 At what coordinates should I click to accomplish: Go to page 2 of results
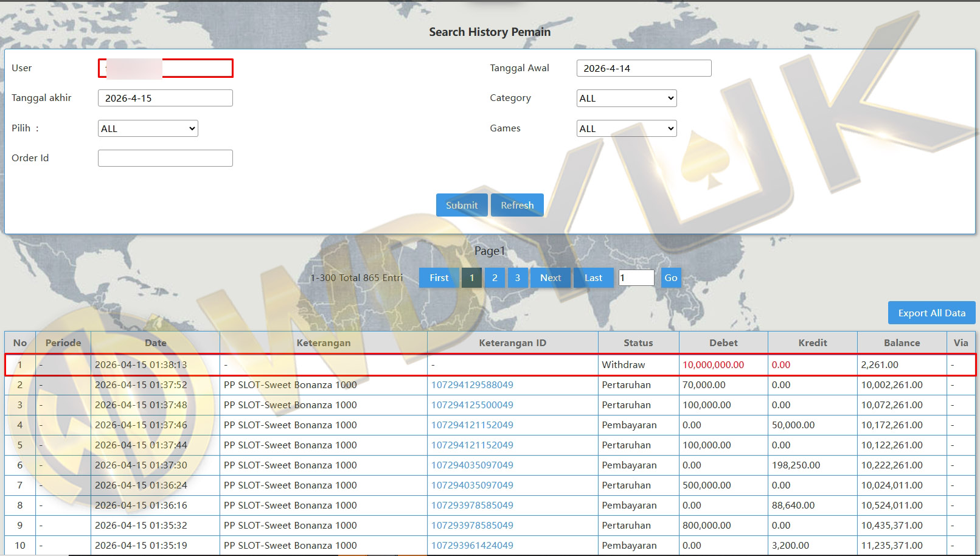pyautogui.click(x=495, y=278)
